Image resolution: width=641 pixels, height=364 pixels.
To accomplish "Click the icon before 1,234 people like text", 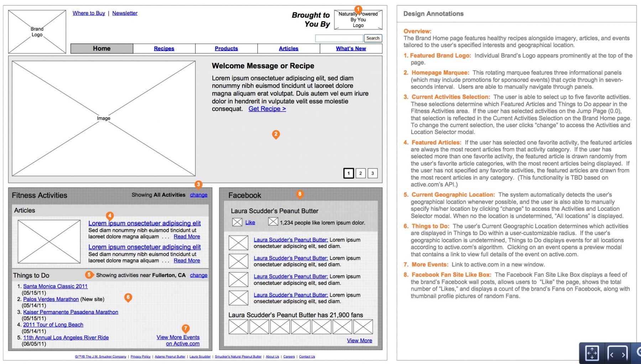I will [x=273, y=222].
